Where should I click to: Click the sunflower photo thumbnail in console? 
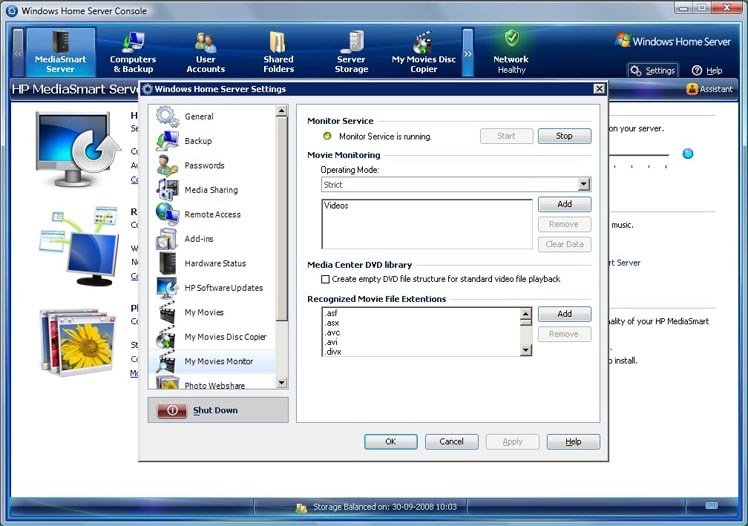(78, 341)
